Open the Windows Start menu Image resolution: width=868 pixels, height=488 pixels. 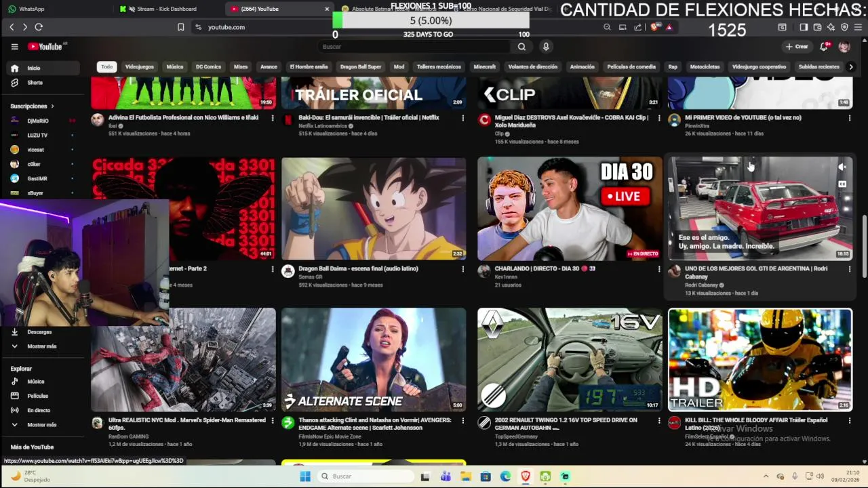(305, 476)
